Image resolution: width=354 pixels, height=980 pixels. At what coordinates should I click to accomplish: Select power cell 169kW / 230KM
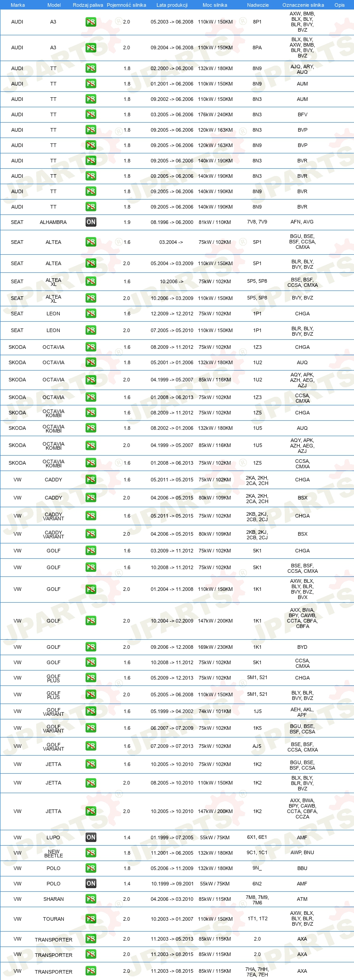(x=215, y=647)
